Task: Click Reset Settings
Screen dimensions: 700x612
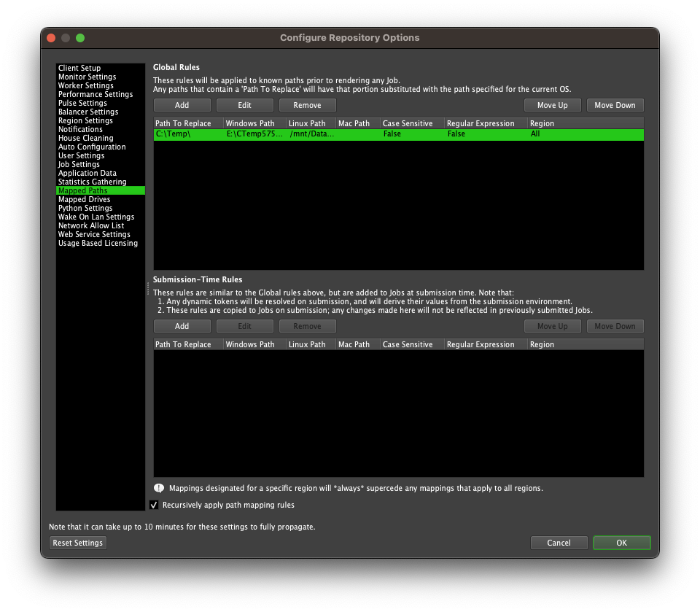Action: (x=77, y=542)
